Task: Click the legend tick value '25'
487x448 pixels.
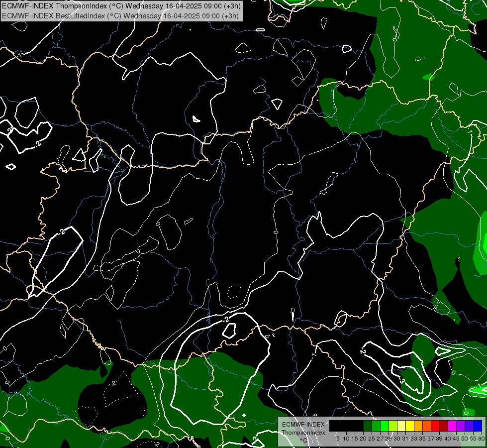Action: pyautogui.click(x=372, y=439)
